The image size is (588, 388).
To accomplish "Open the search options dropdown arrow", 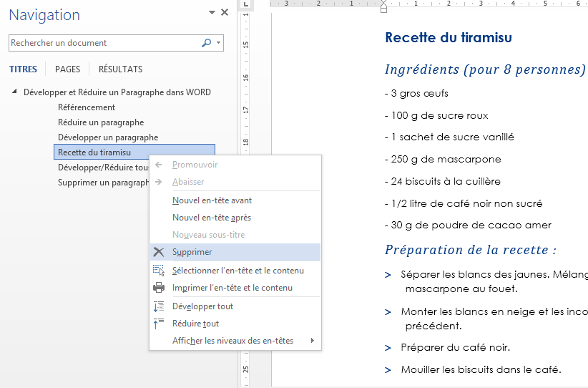I will click(219, 43).
